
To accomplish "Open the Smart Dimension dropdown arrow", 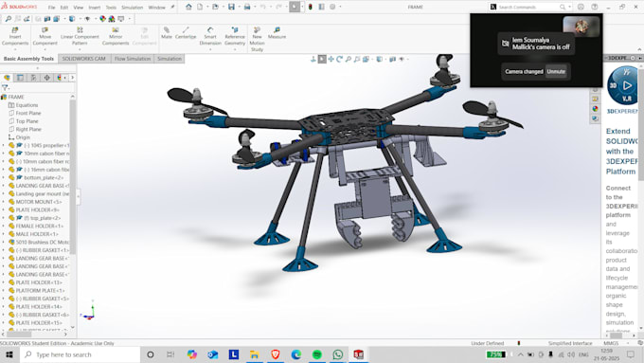I will point(210,49).
